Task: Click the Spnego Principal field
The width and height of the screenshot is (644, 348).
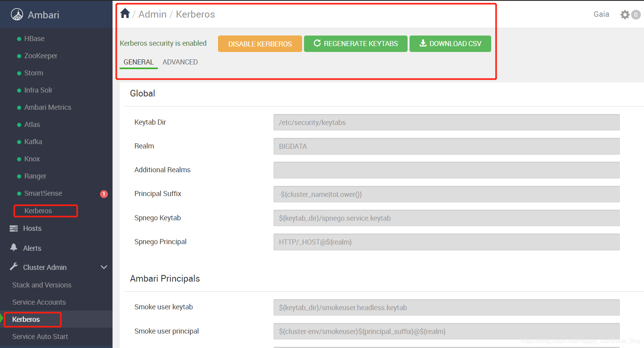Action: click(x=447, y=242)
